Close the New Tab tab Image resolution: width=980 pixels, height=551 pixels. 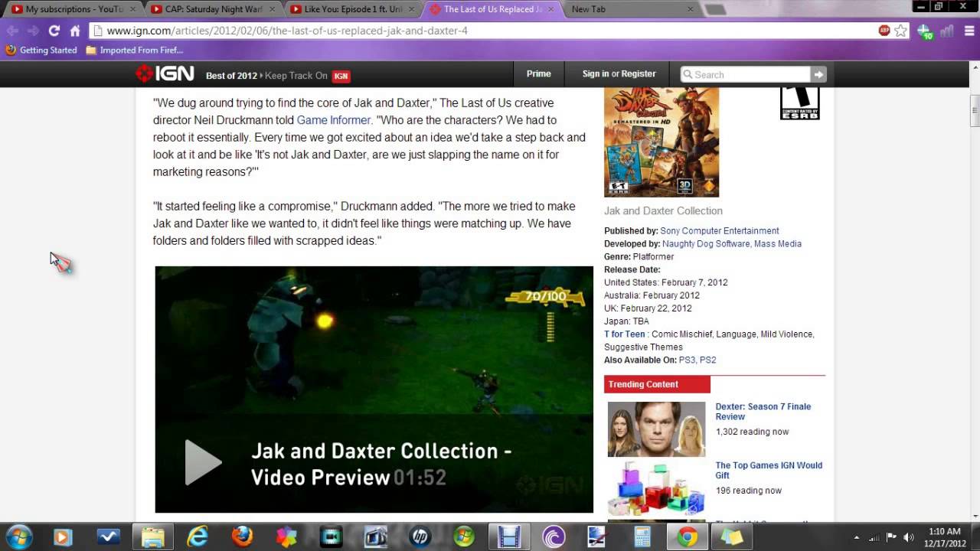[x=690, y=9]
